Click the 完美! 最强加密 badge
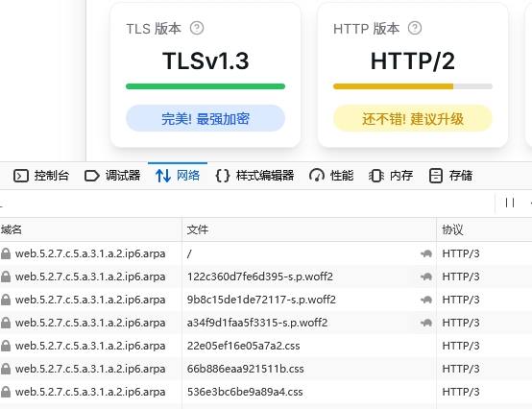Viewport: 532px width, 409px height. 206,118
